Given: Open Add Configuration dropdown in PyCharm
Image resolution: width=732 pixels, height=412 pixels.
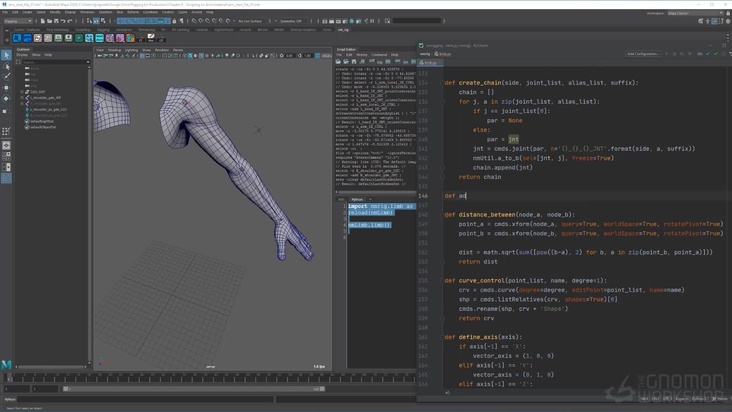Looking at the screenshot, I should tap(643, 54).
